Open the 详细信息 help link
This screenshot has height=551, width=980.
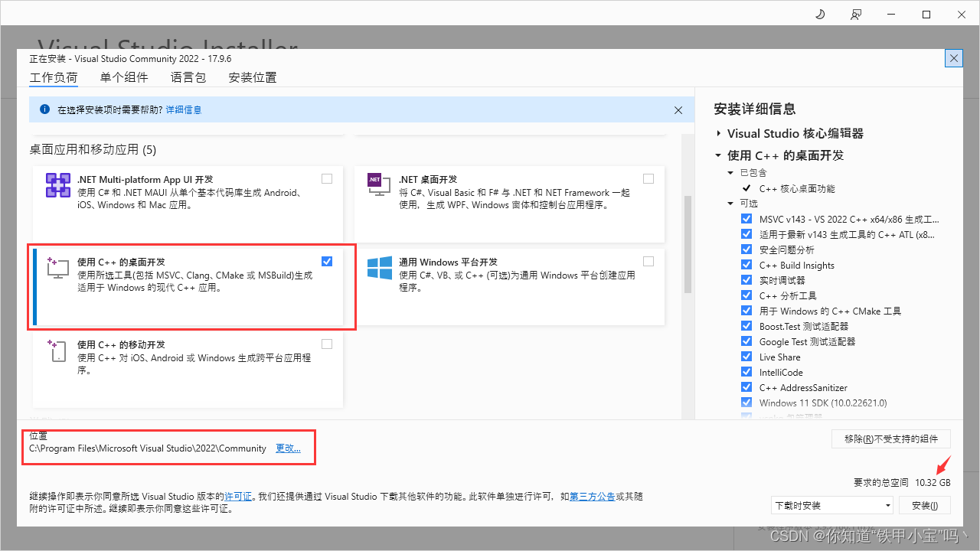pos(184,110)
